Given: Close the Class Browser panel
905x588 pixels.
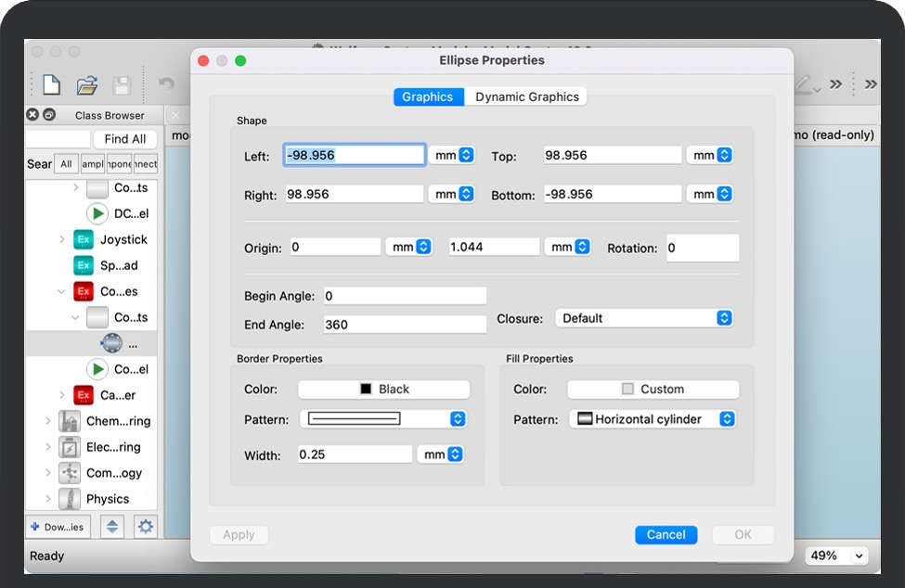Looking at the screenshot, I should (32, 115).
